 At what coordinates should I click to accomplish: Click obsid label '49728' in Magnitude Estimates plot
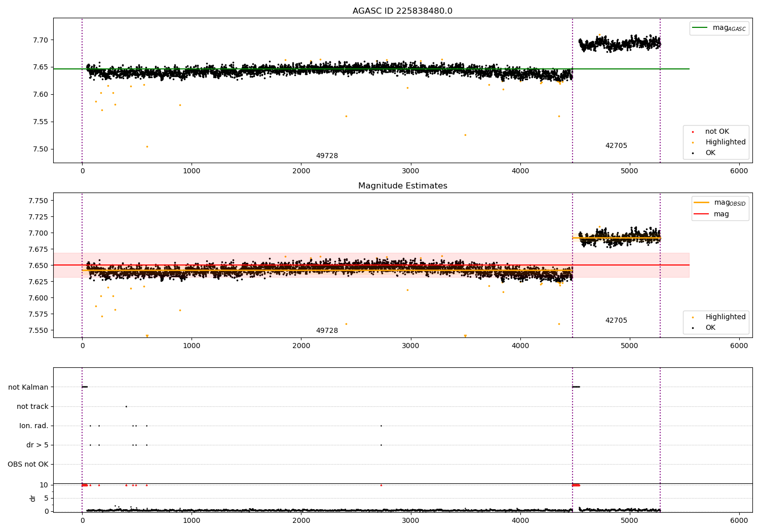click(x=327, y=331)
